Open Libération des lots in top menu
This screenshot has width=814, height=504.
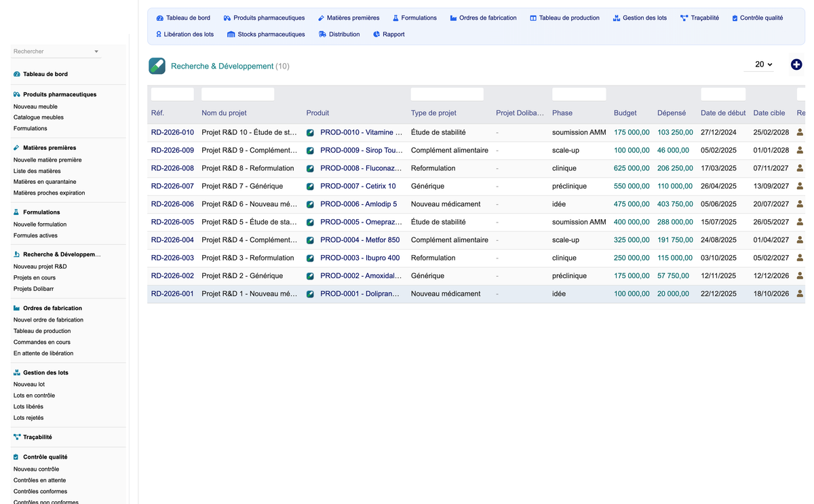coord(185,35)
